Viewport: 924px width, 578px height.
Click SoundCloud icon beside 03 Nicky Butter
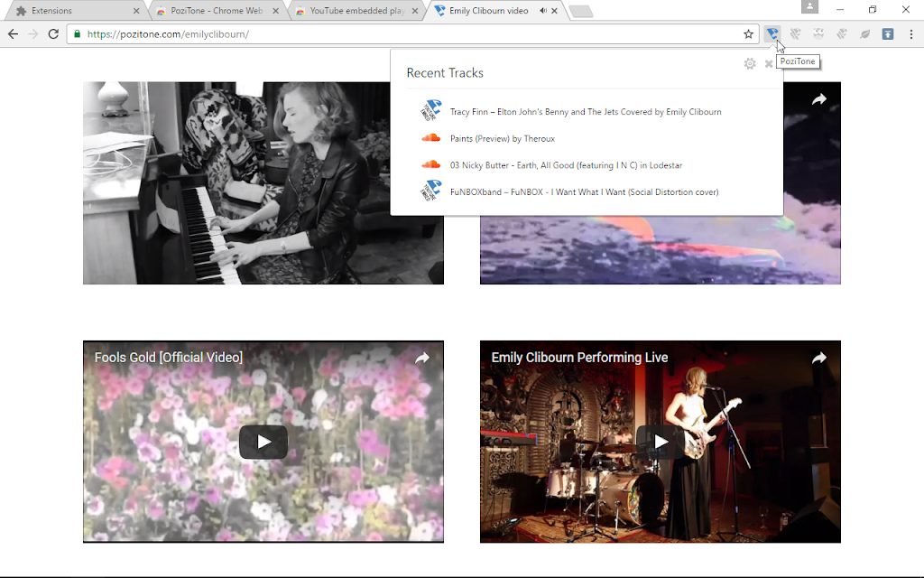(430, 164)
